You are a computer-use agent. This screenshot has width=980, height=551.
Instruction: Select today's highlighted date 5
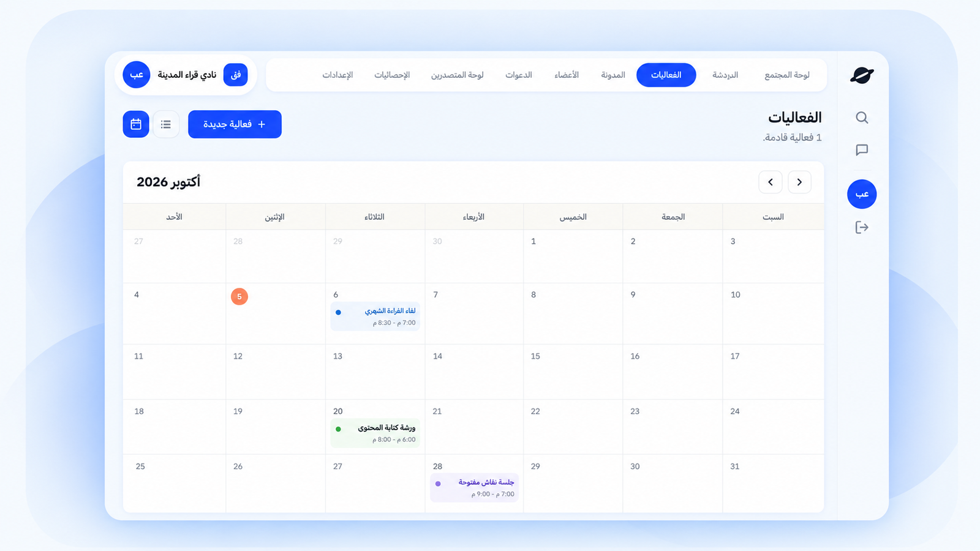(x=239, y=296)
